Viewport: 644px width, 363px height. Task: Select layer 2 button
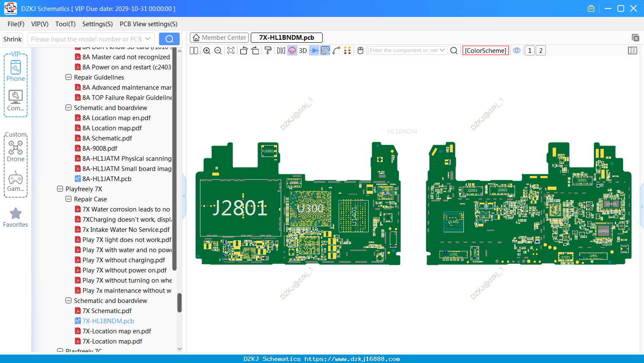pos(541,51)
